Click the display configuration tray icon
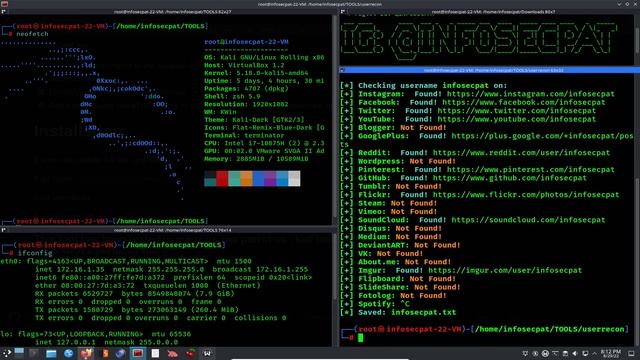The width and height of the screenshot is (640, 360). coord(585,353)
